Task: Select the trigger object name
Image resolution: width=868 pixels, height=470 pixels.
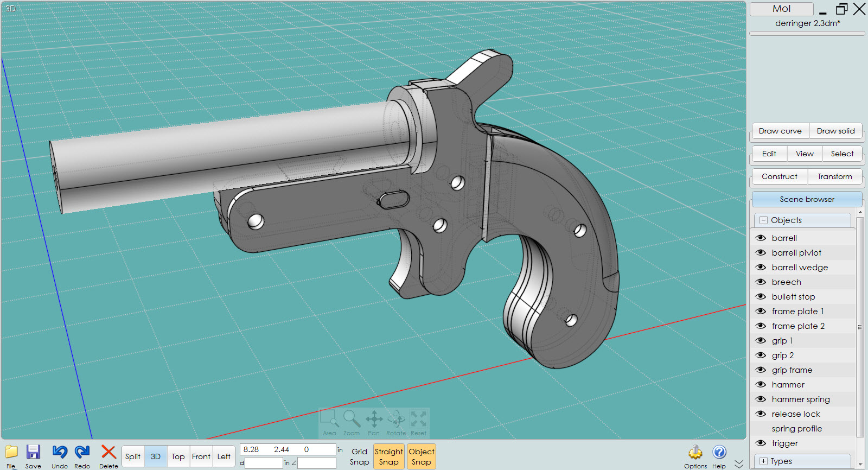Action: click(x=785, y=443)
